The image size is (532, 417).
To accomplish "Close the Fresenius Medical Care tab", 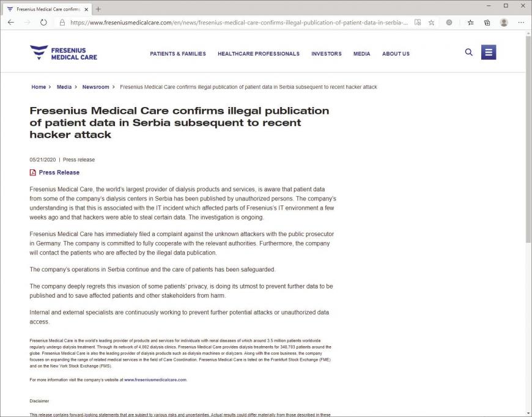I will click(x=86, y=10).
